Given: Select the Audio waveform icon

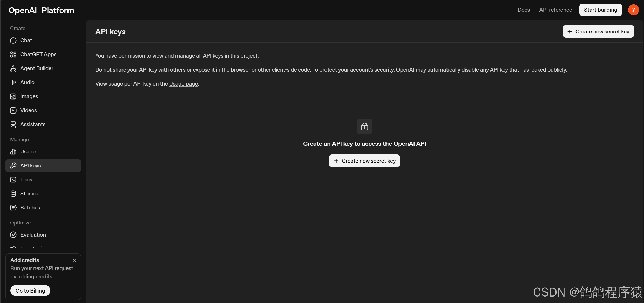Looking at the screenshot, I should coord(13,82).
